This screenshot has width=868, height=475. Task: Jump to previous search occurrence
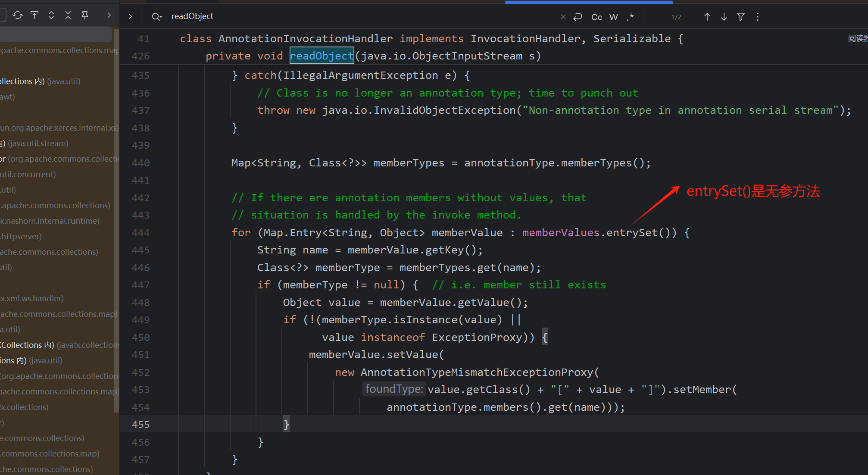tap(707, 17)
